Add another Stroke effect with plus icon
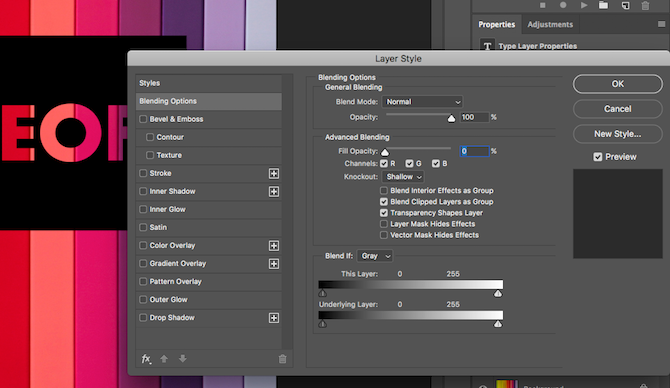This screenshot has height=388, width=670. tap(274, 173)
